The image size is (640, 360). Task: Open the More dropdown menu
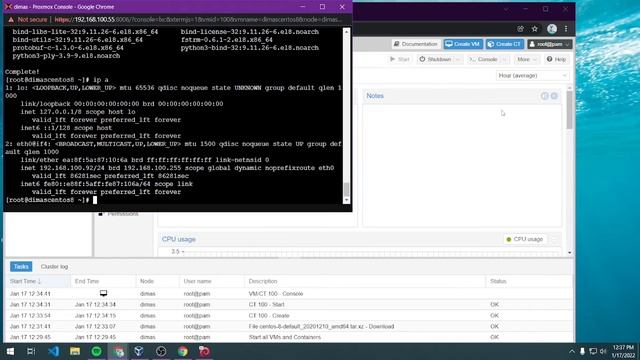coord(527,59)
